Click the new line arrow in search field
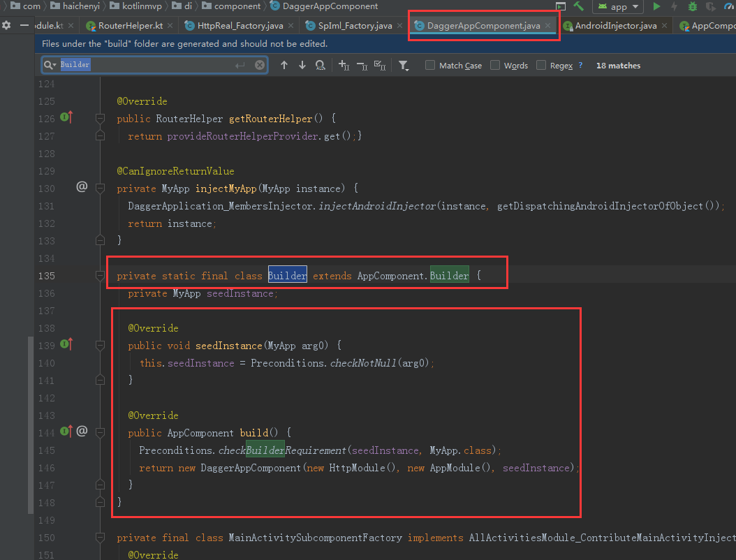This screenshot has height=560, width=736. click(x=240, y=65)
